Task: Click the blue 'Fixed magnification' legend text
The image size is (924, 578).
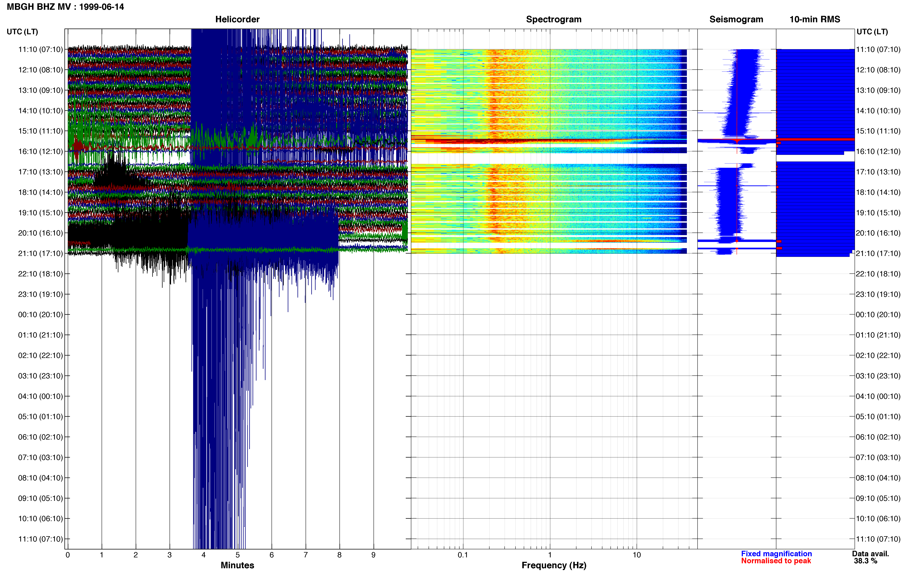Action: click(777, 554)
